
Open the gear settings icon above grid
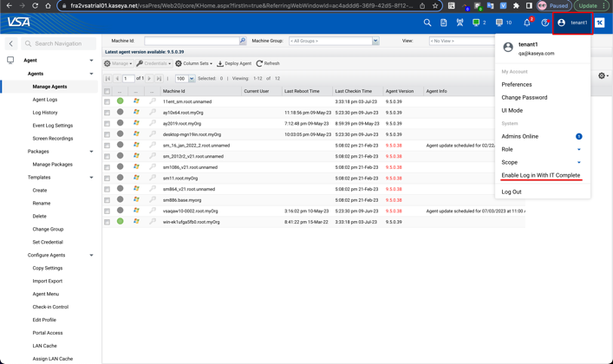[602, 76]
